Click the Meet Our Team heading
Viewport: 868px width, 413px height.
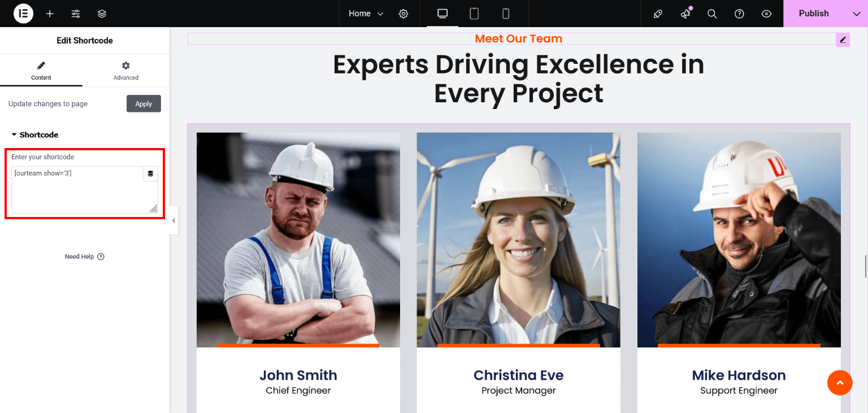(x=519, y=38)
